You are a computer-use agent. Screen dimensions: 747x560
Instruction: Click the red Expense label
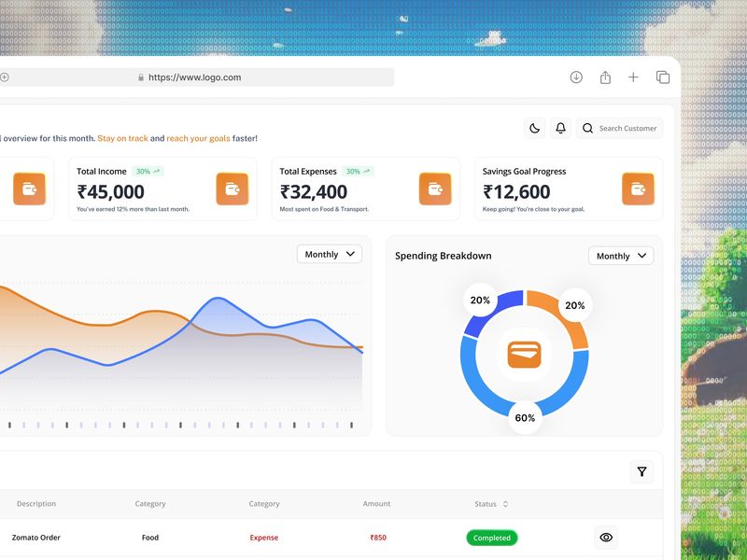(264, 538)
